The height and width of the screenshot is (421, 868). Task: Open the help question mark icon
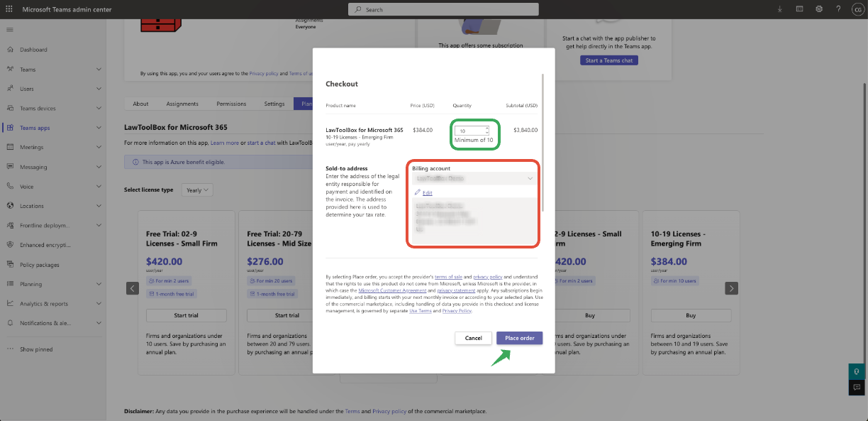tap(838, 9)
